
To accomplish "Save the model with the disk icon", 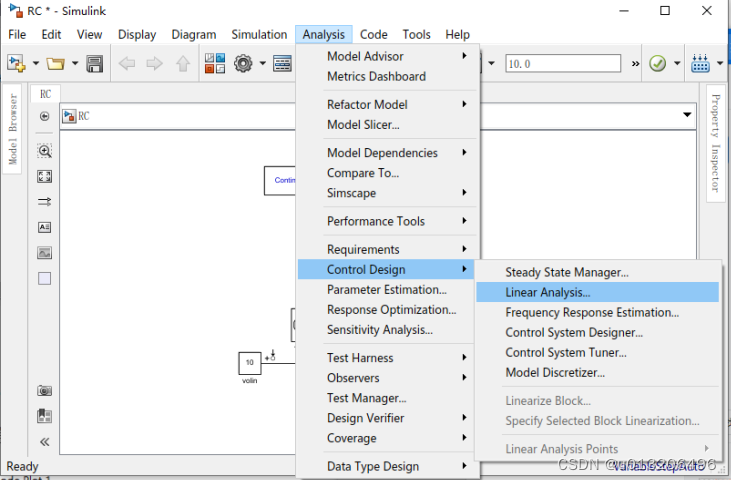I will click(x=95, y=63).
